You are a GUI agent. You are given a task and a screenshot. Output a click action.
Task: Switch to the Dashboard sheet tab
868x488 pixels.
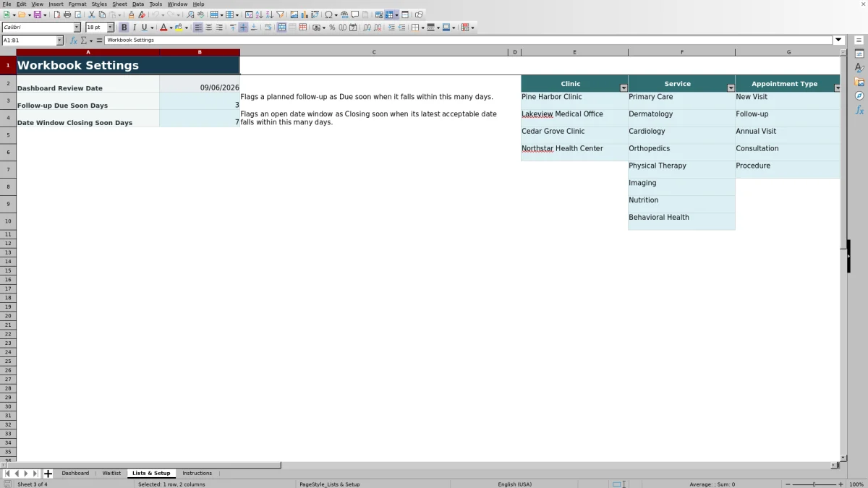pyautogui.click(x=75, y=473)
